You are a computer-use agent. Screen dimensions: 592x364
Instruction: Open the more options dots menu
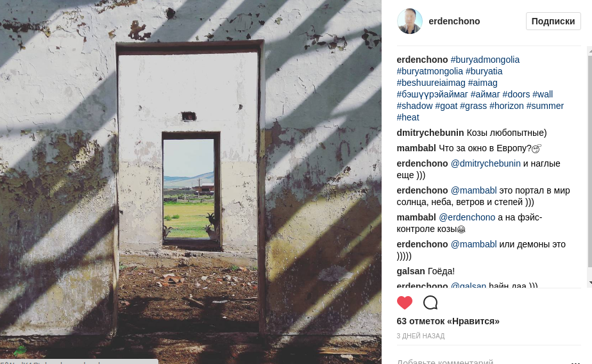click(575, 362)
